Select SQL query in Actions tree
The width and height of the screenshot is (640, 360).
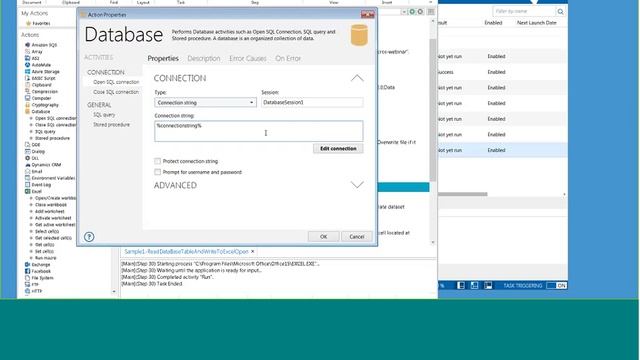[45, 131]
